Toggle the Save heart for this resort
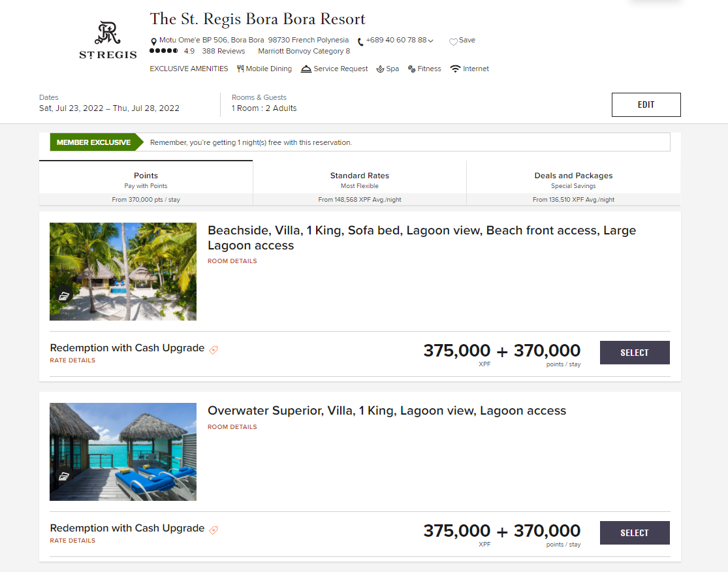 [x=452, y=40]
